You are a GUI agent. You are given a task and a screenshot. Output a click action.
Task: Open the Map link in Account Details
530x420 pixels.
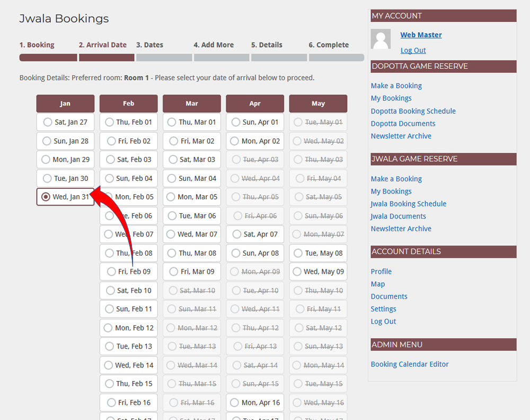[378, 284]
